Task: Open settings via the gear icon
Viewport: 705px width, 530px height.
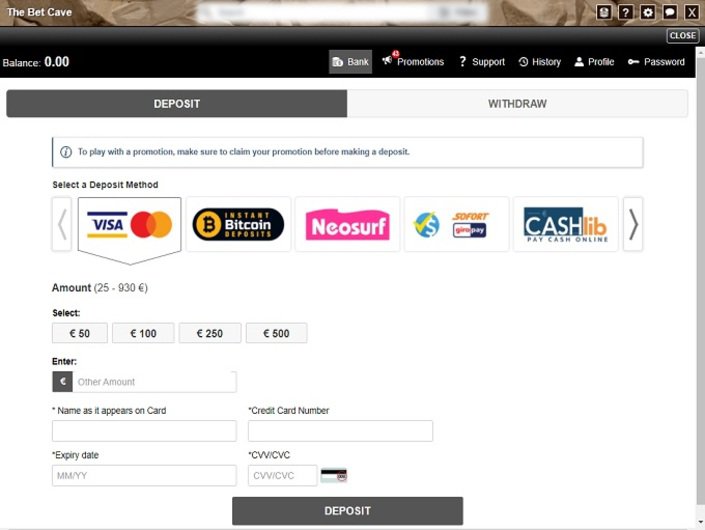Action: (x=648, y=12)
